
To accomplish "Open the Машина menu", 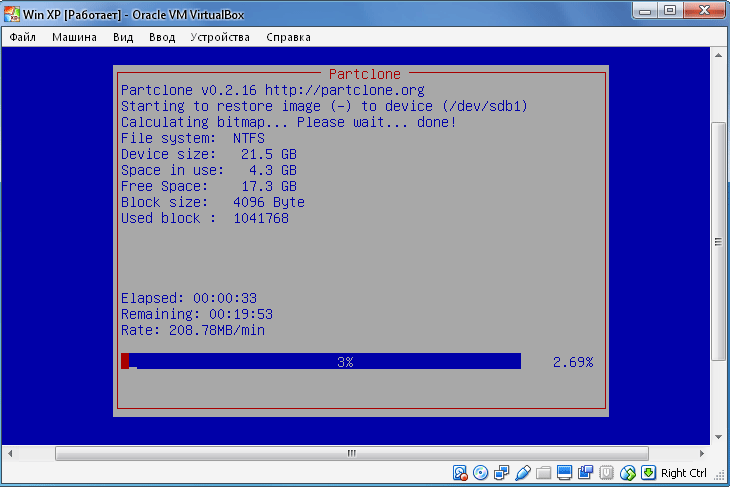I will [75, 37].
